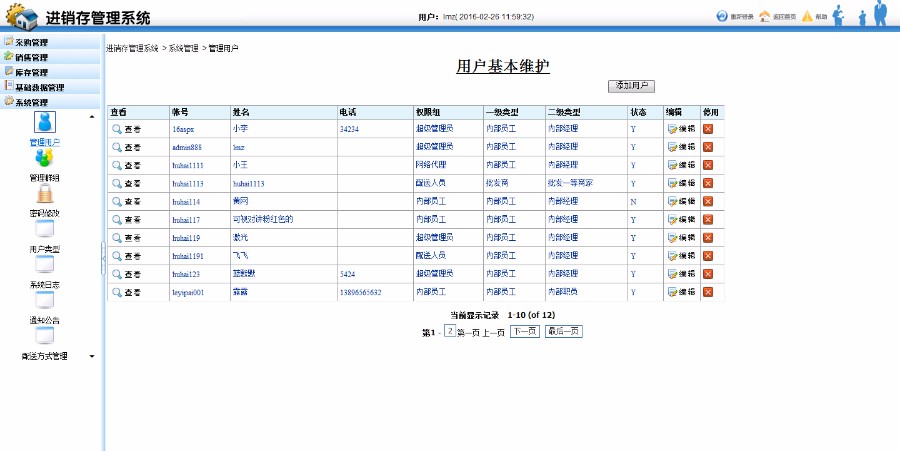Edit user huhai1191 via edit icon
Image resolution: width=900 pixels, height=451 pixels.
pos(672,256)
